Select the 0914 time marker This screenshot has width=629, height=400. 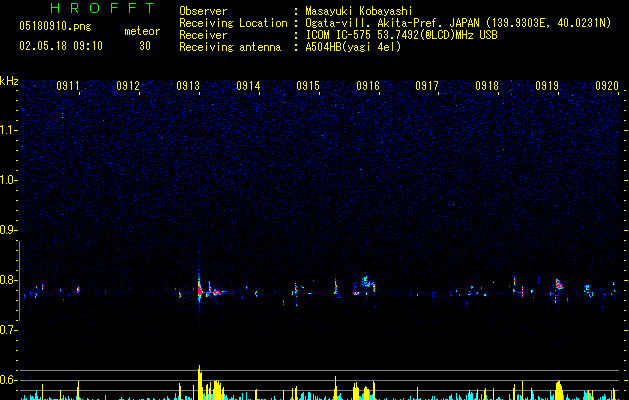248,85
